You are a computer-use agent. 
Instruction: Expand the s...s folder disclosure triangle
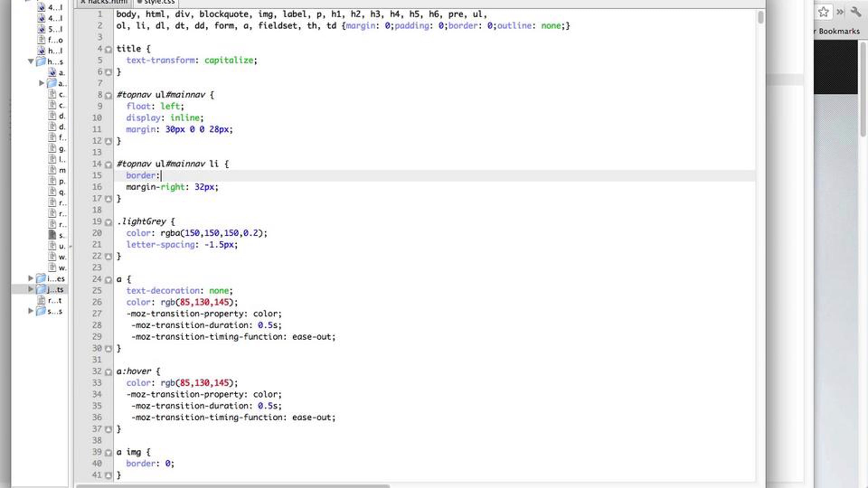pyautogui.click(x=31, y=311)
